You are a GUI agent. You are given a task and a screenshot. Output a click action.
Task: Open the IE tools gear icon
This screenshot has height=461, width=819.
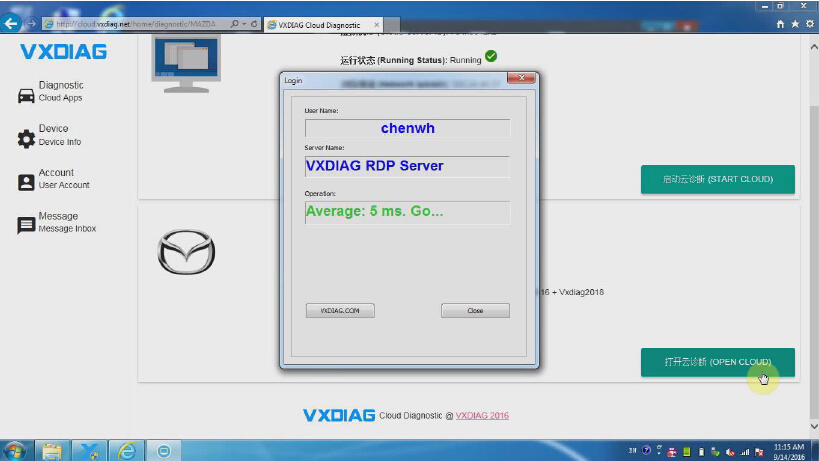(x=810, y=24)
